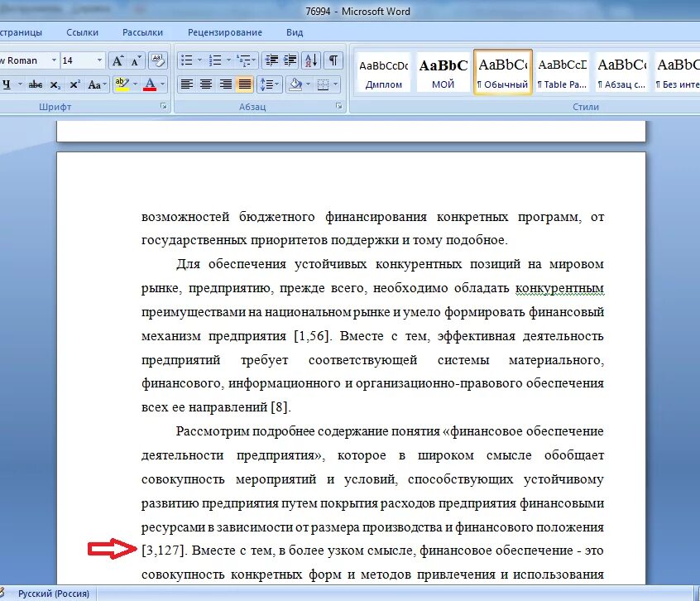Open the font color dropdown arrow
Viewport: 700px width, 601px height.
point(162,84)
